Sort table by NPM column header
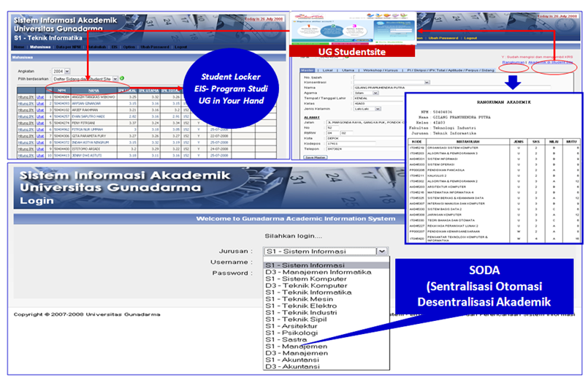Viewport: 588px width, 378px height. click(x=62, y=91)
